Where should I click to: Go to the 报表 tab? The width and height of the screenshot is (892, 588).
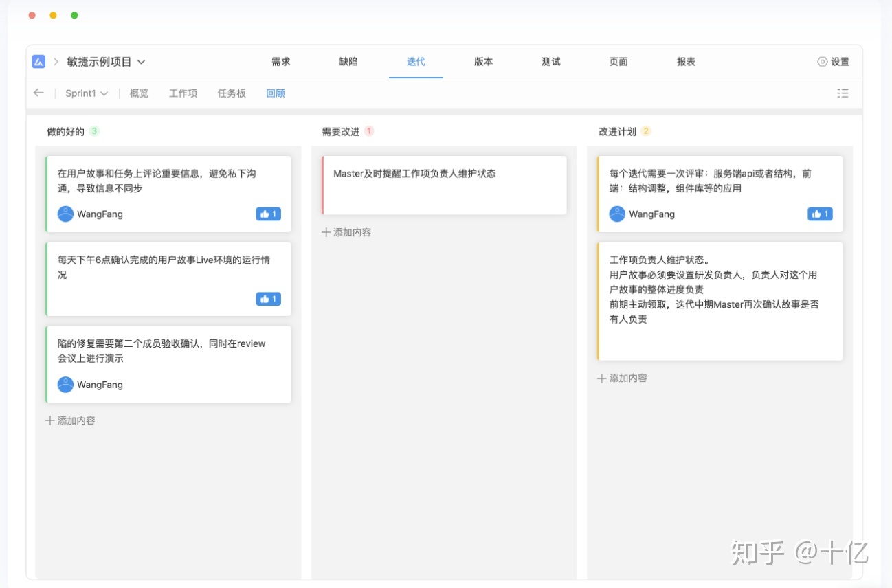pos(686,62)
